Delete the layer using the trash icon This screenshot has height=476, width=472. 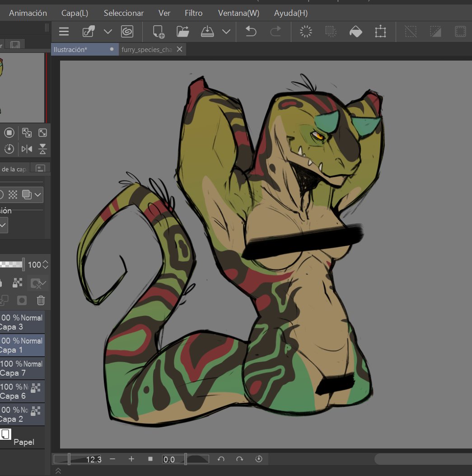41,300
